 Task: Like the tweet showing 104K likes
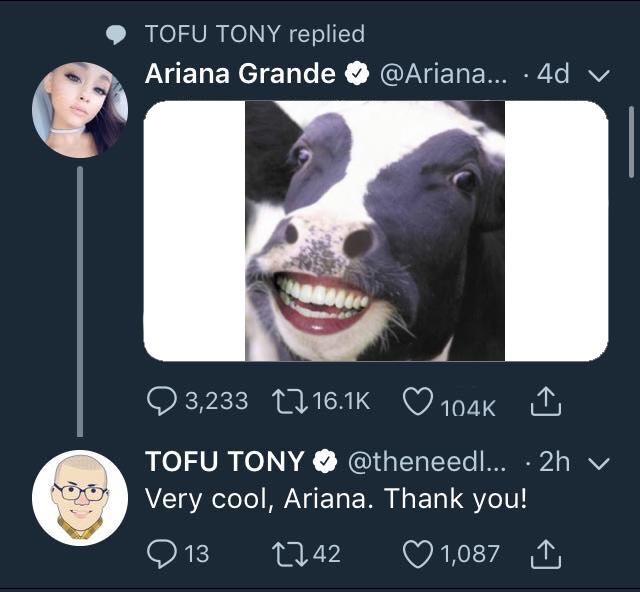(416, 402)
